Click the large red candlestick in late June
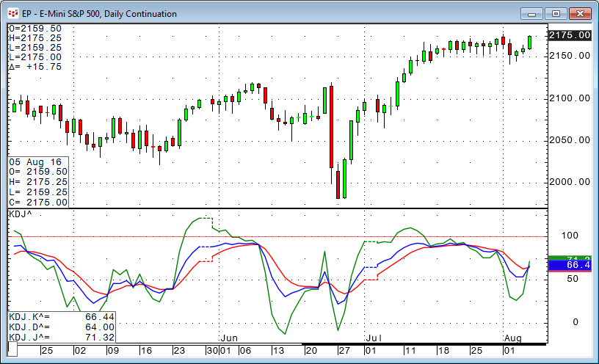This screenshot has width=599, height=364. tap(331, 127)
